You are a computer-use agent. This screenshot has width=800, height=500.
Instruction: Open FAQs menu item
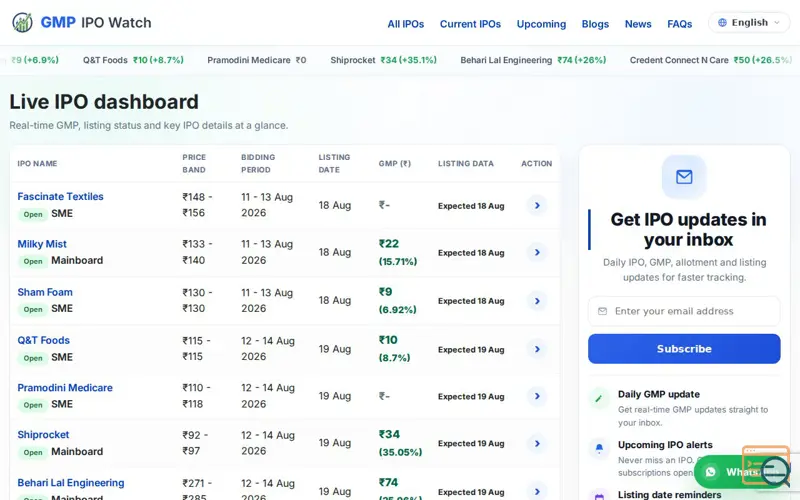click(x=680, y=24)
